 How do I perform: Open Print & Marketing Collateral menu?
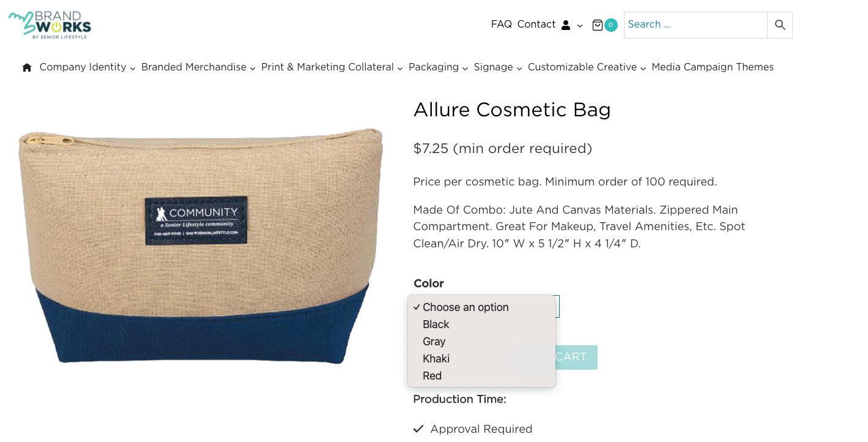pyautogui.click(x=332, y=67)
